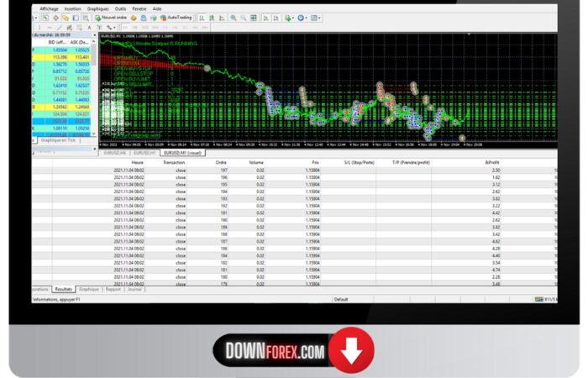Click the T/P (Prendre/profit) column header
Viewport: 588px width, 378px height.
[411, 162]
